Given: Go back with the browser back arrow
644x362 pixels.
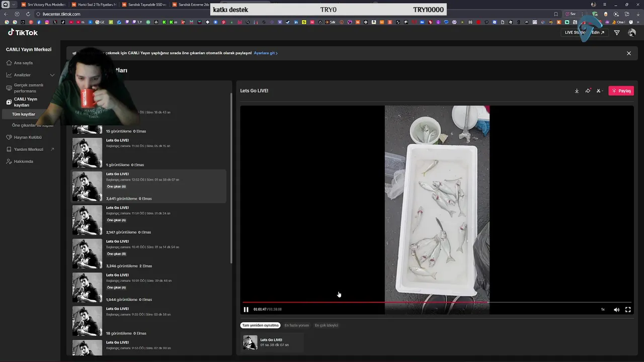Looking at the screenshot, I should (6, 14).
